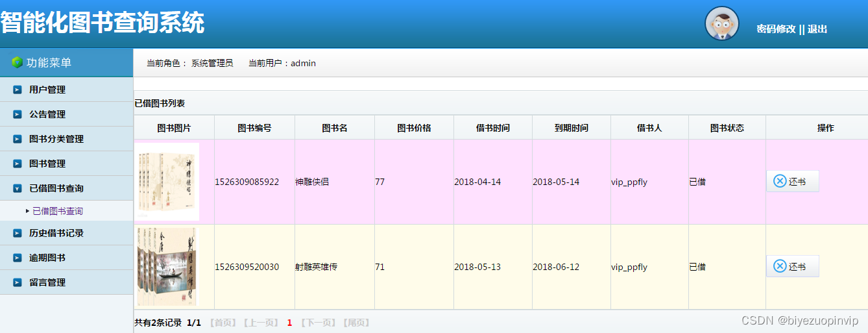
Task: Click the 功能菜单 sidebar header
Action: (x=49, y=62)
